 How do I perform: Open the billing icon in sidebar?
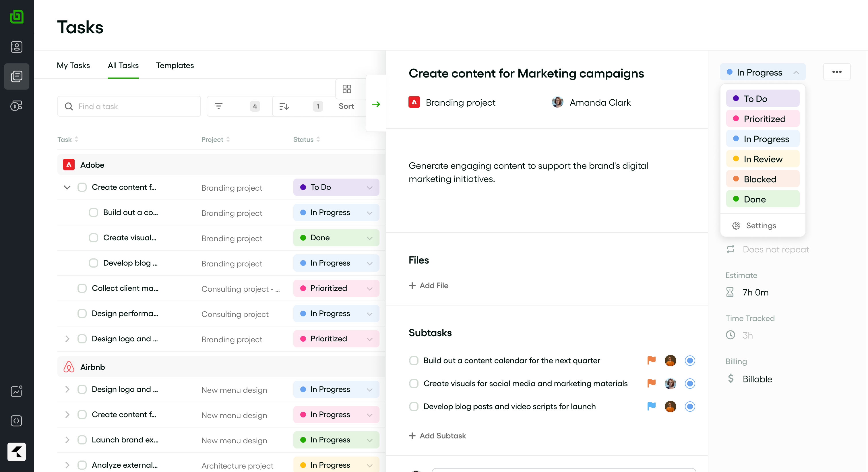point(17,106)
